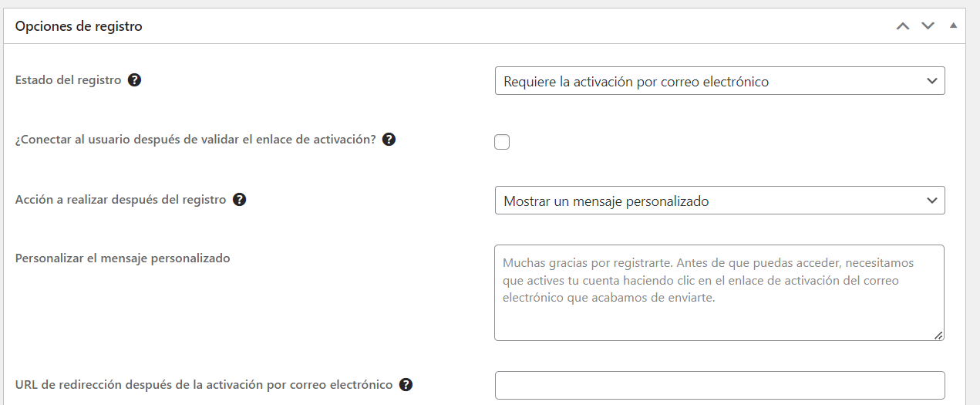This screenshot has height=405, width=980.
Task: Enable connecting the user after activation link validation
Action: pyautogui.click(x=502, y=142)
